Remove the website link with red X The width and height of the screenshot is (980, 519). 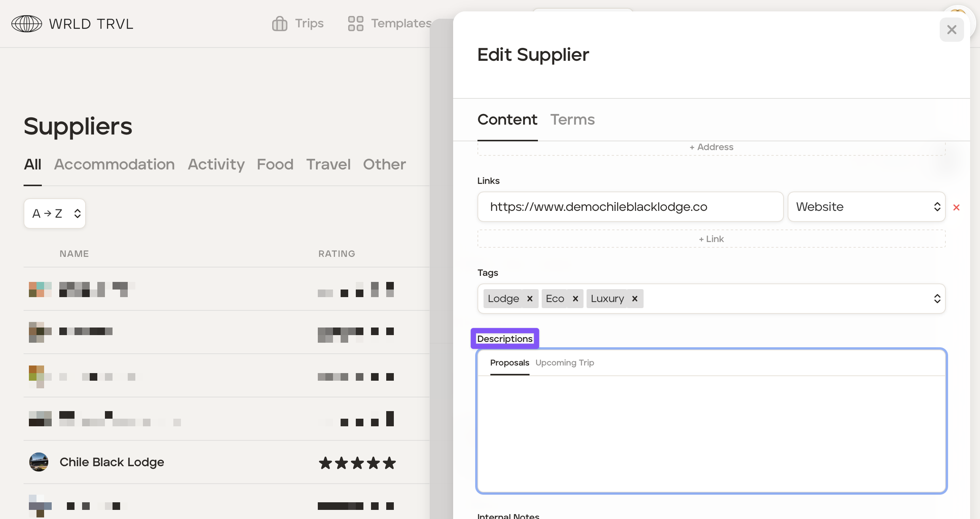pos(956,207)
